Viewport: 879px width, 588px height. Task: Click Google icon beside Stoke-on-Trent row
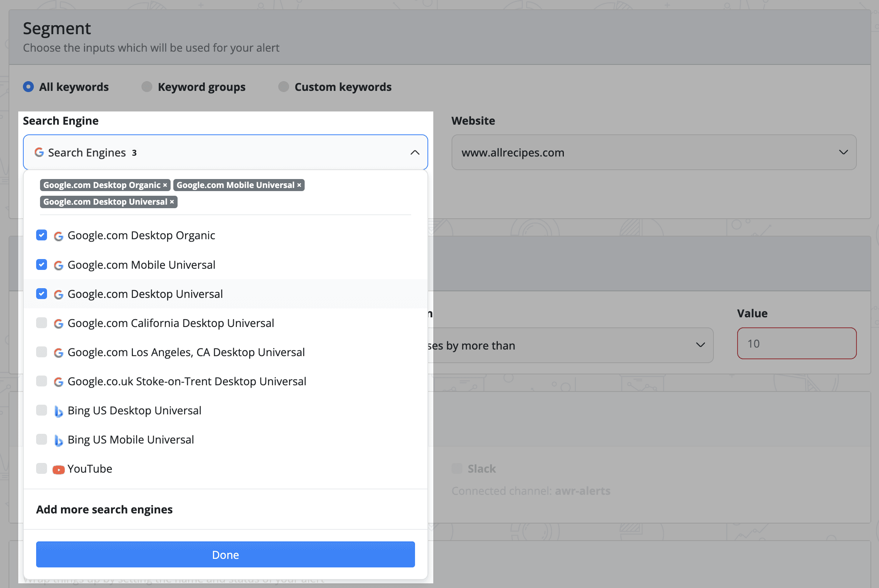point(59,382)
